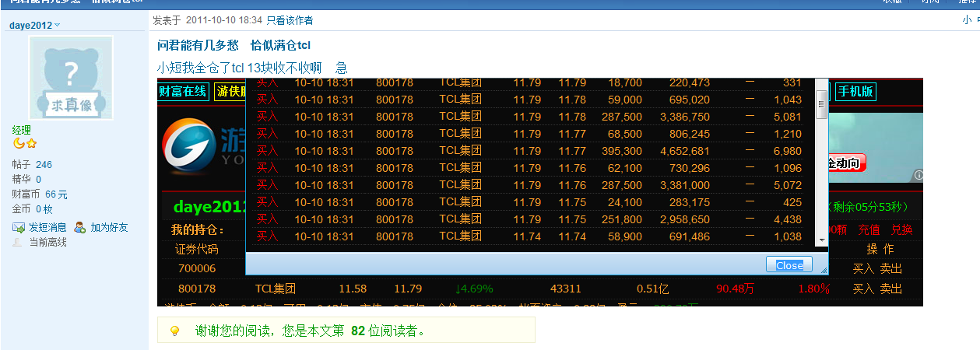Select code 800178 in holdings row
980x350 pixels.
pos(197,289)
